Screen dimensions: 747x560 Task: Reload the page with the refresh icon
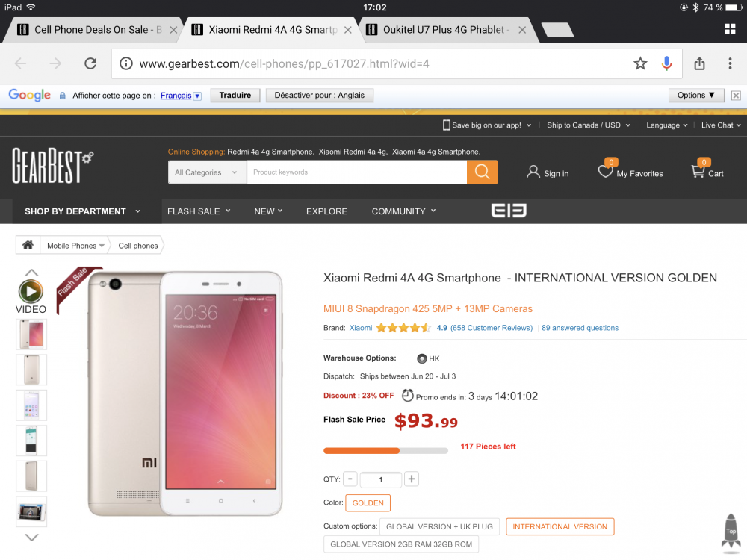pos(90,63)
